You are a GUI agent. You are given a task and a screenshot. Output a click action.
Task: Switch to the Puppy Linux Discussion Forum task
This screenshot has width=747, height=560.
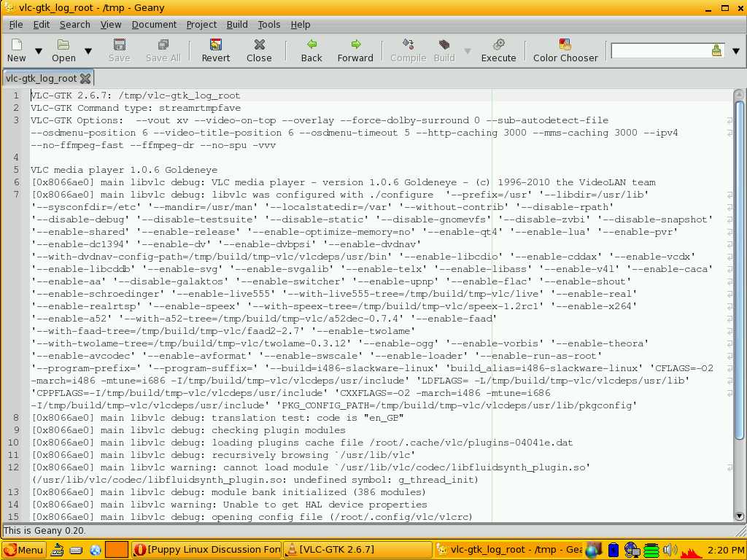pyautogui.click(x=206, y=550)
